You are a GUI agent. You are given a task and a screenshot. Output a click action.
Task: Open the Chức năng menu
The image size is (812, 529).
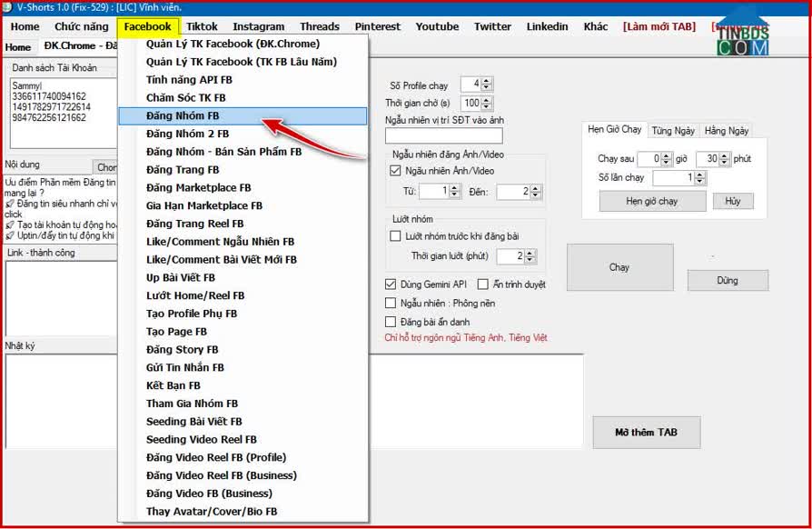pyautogui.click(x=82, y=26)
